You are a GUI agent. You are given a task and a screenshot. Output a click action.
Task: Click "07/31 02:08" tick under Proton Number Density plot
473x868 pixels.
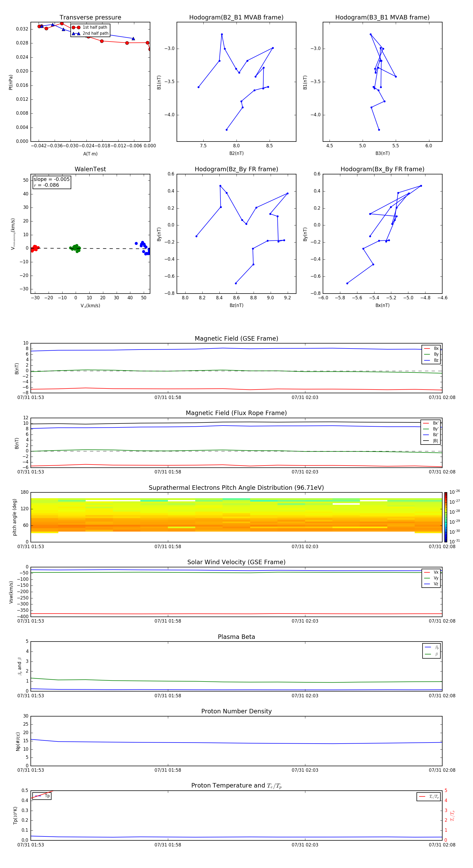coord(442,770)
